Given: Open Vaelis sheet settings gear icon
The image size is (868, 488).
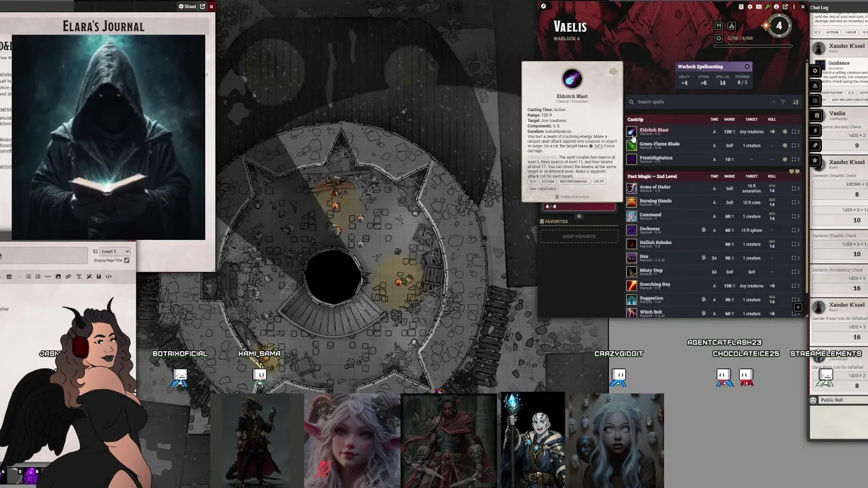Looking at the screenshot, I should click(750, 7).
